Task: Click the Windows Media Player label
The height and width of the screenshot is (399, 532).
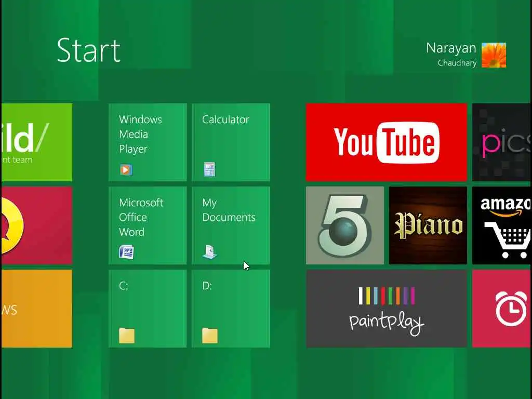Action: point(140,135)
